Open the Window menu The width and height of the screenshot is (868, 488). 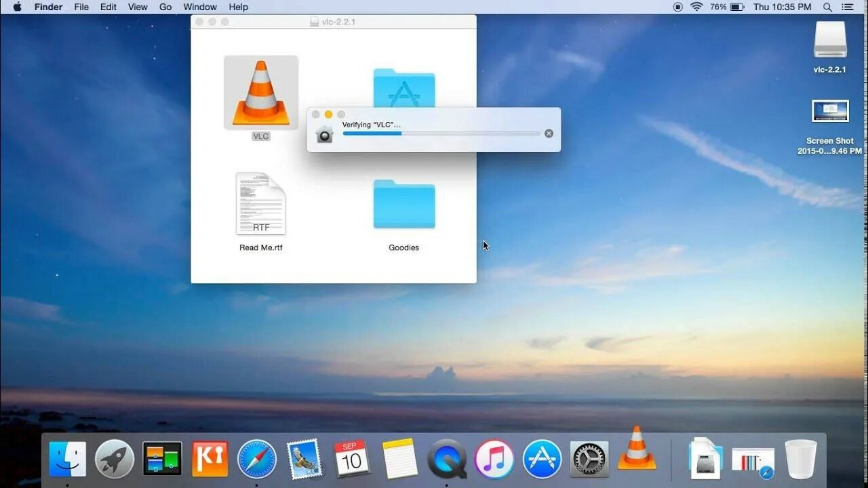[200, 7]
